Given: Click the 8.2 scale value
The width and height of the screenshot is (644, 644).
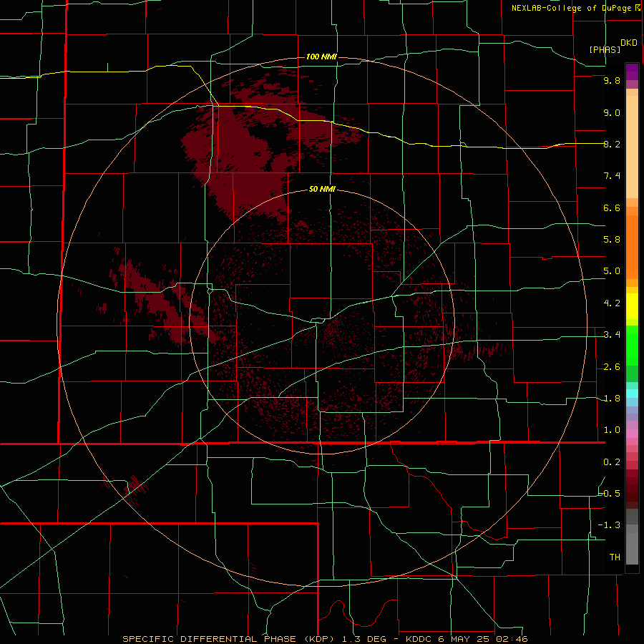Looking at the screenshot, I should click(x=612, y=144).
